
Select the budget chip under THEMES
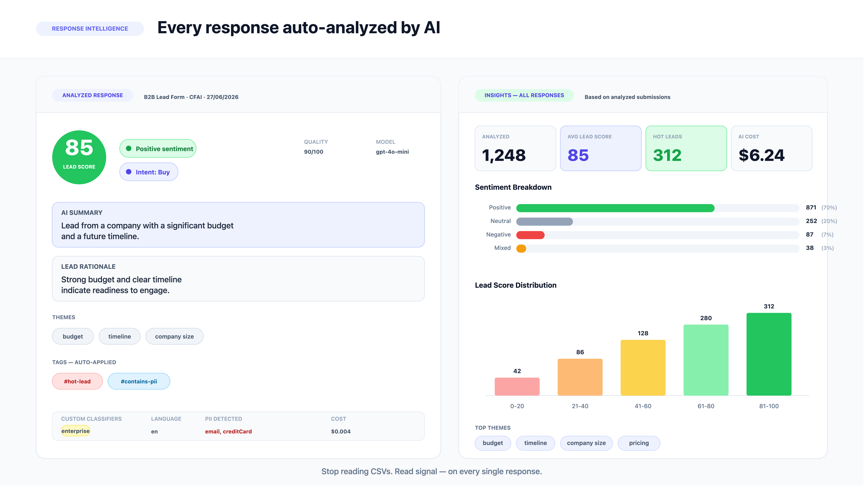(73, 338)
